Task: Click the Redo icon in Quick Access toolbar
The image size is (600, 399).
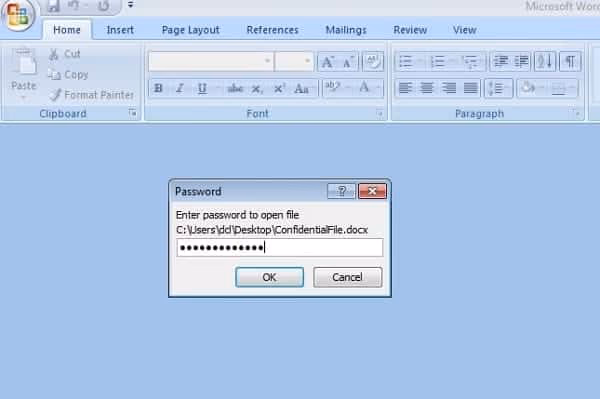Action: (x=103, y=6)
